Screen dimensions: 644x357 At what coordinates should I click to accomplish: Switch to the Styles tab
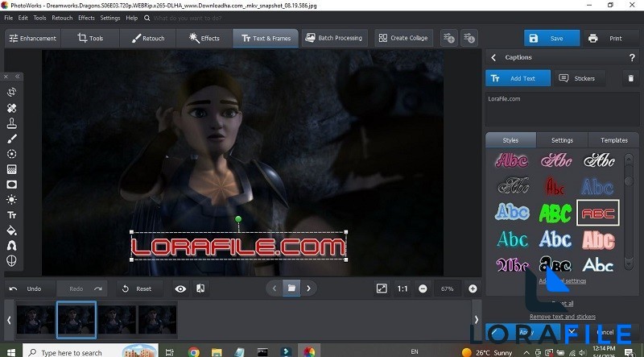[510, 140]
